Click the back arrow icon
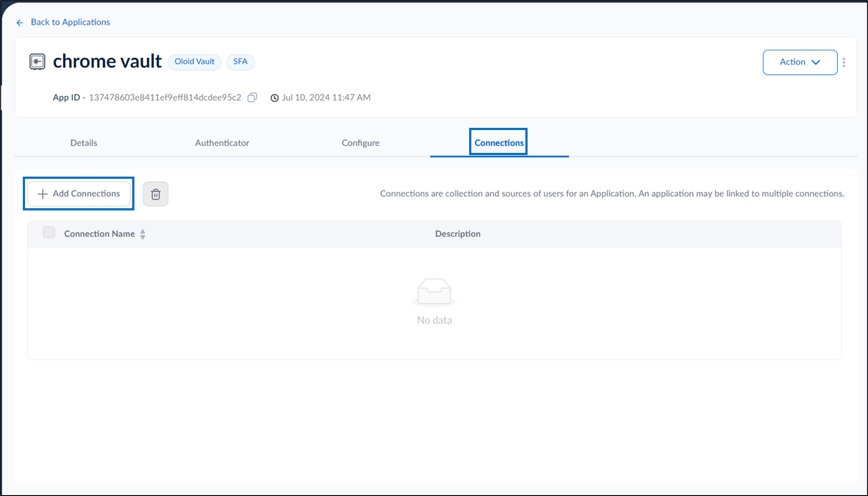The height and width of the screenshot is (496, 868). pyautogui.click(x=20, y=22)
